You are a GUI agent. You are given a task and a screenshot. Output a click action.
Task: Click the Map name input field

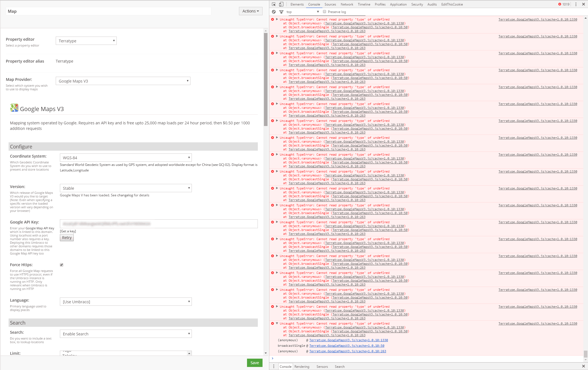[x=108, y=11]
